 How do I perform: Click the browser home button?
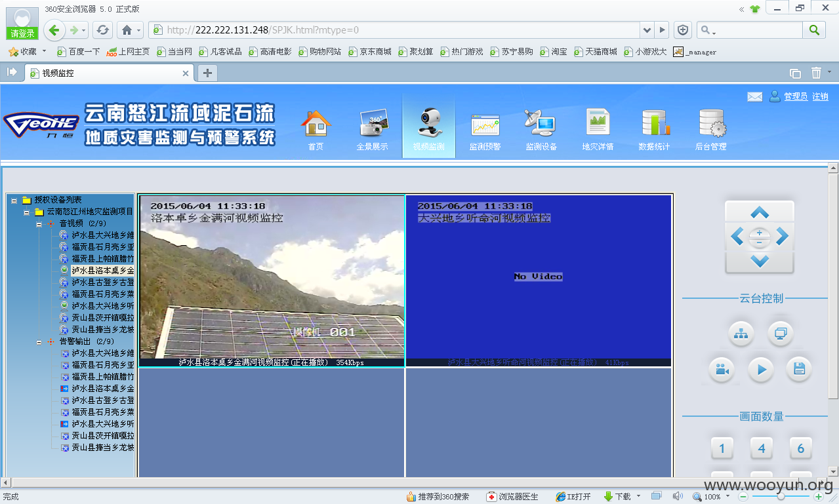[x=127, y=29]
